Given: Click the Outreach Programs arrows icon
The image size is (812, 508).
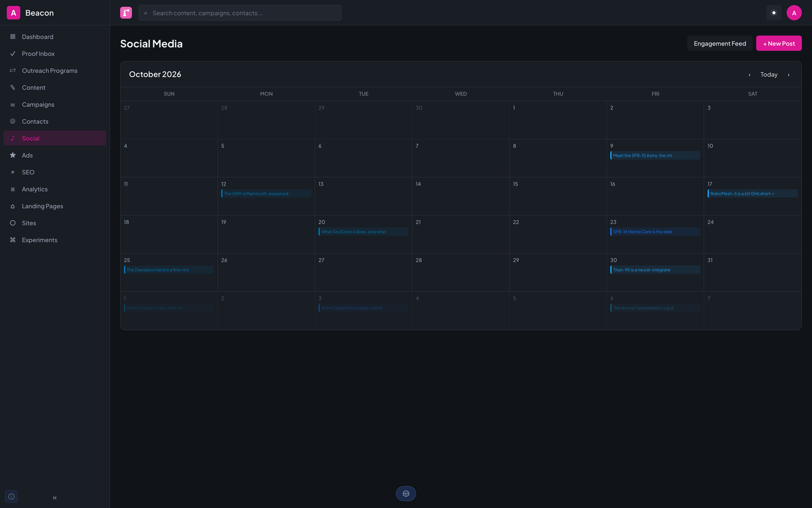Looking at the screenshot, I should pos(12,71).
